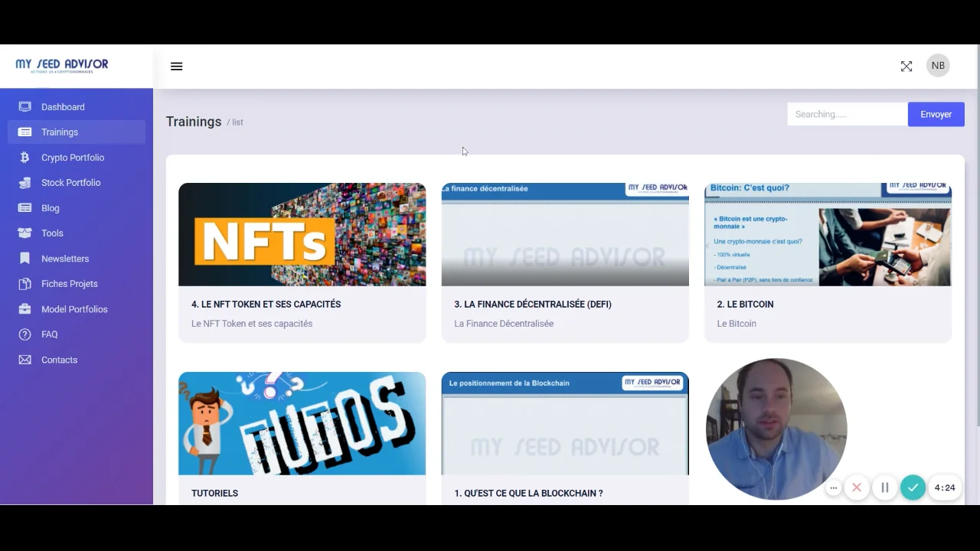The image size is (980, 551).
Task: Finish recording with the green checkmark
Action: click(913, 487)
